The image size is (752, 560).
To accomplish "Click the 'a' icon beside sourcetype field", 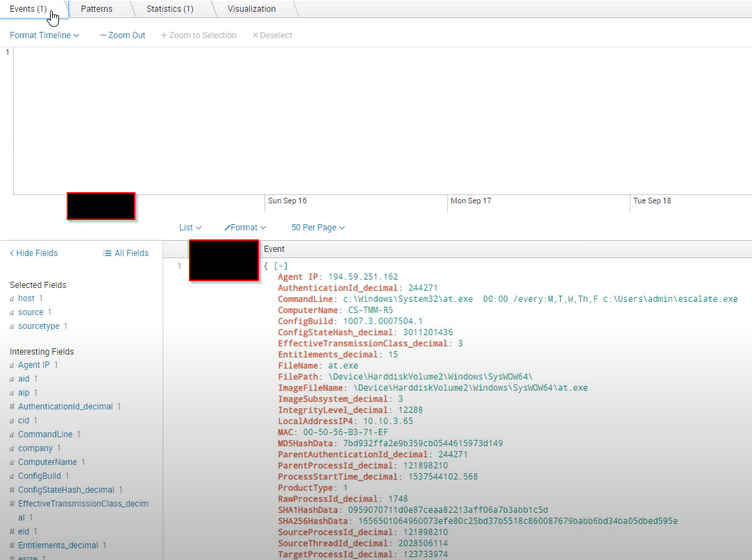I will pyautogui.click(x=13, y=326).
